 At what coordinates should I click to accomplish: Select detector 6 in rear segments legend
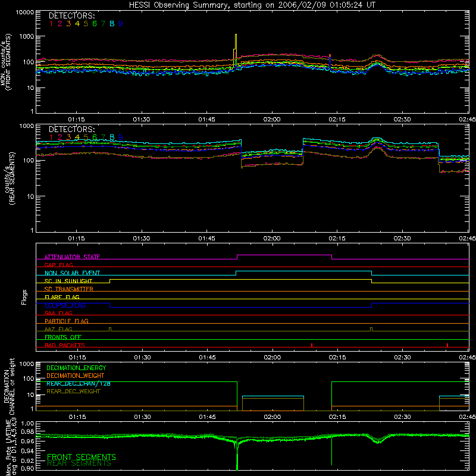pyautogui.click(x=95, y=137)
